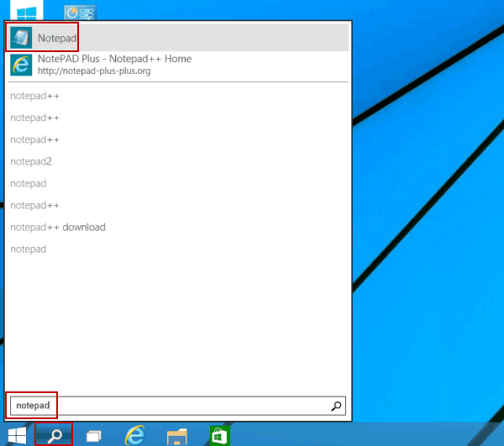Select the Control Panel desktop icon
The width and height of the screenshot is (504, 446).
[x=80, y=13]
